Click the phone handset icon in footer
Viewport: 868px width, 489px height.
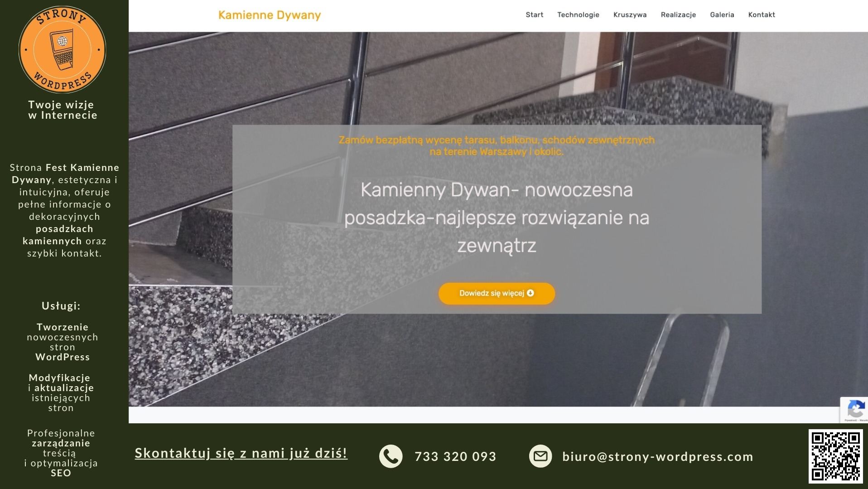[391, 456]
